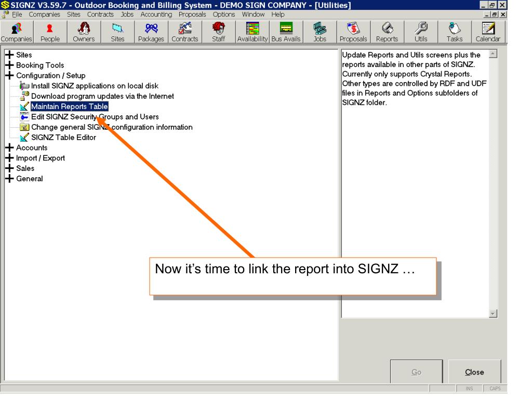532x399 pixels.
Task: Click the Edit SIGNZ Security Groups icon
Action: click(x=24, y=117)
